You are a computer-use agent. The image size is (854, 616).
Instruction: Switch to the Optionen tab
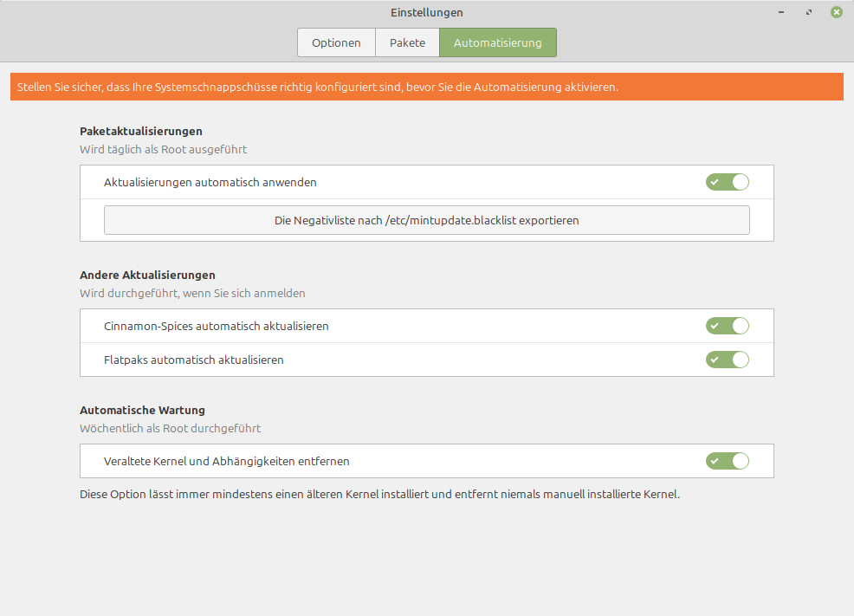(336, 42)
